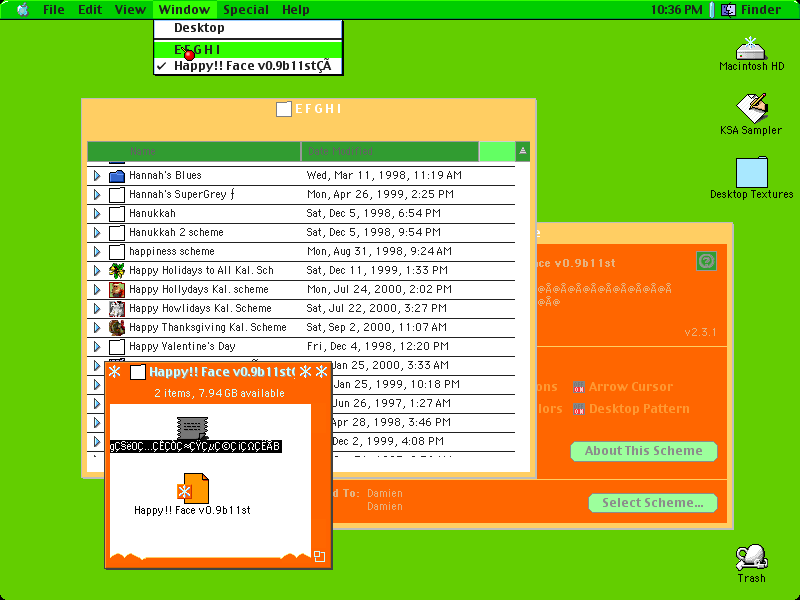This screenshot has height=600, width=800.
Task: Expand Happy Hollydays Kal. scheme row
Action: tap(97, 290)
